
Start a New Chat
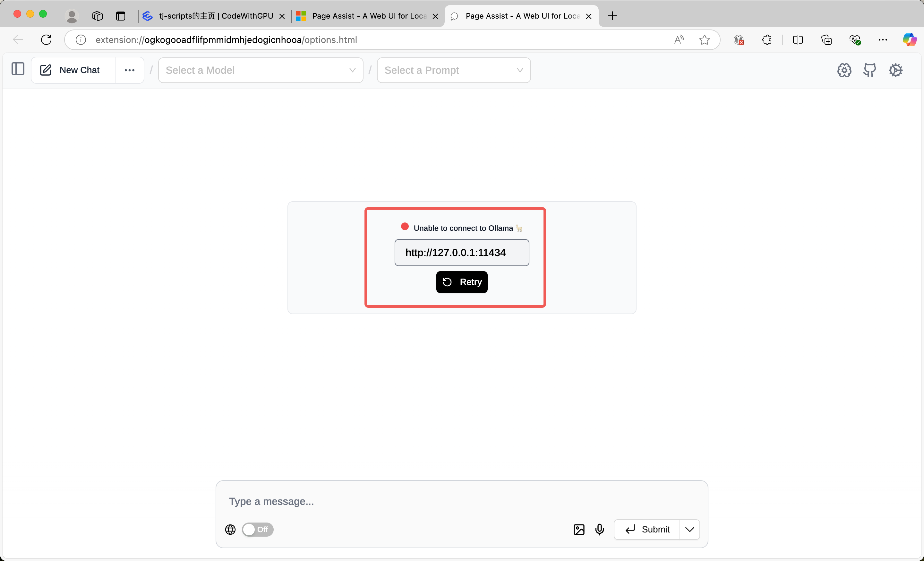click(x=73, y=70)
